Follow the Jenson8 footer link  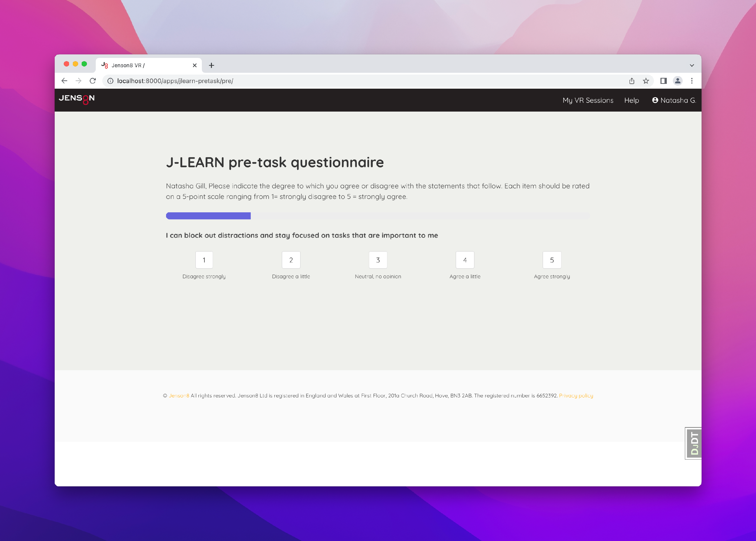pos(179,396)
